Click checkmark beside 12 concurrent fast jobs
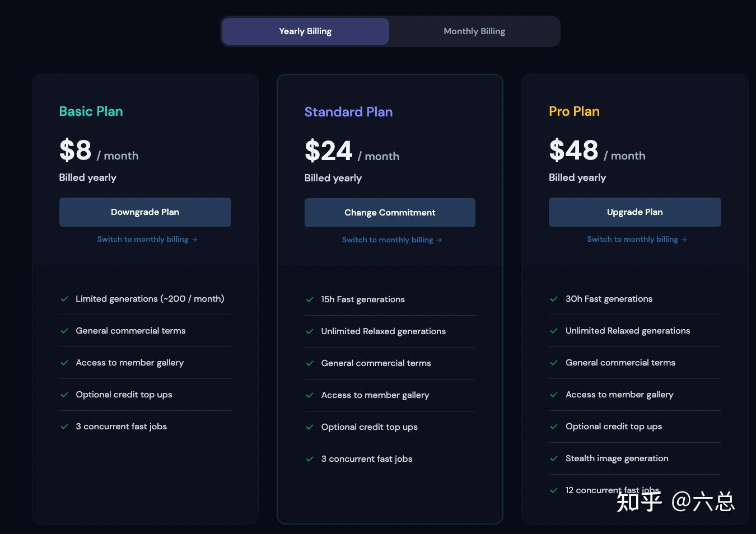 (x=554, y=490)
